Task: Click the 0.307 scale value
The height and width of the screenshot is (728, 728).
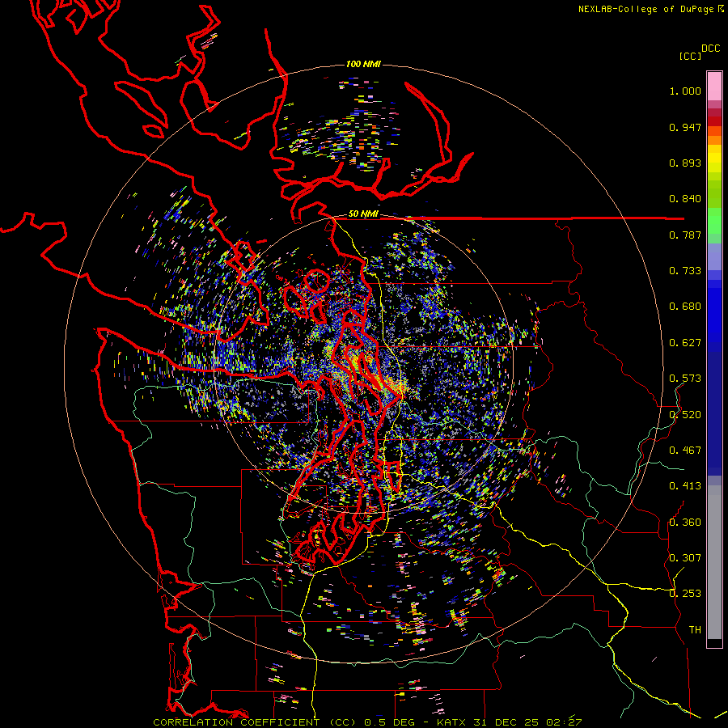Action: [x=685, y=558]
